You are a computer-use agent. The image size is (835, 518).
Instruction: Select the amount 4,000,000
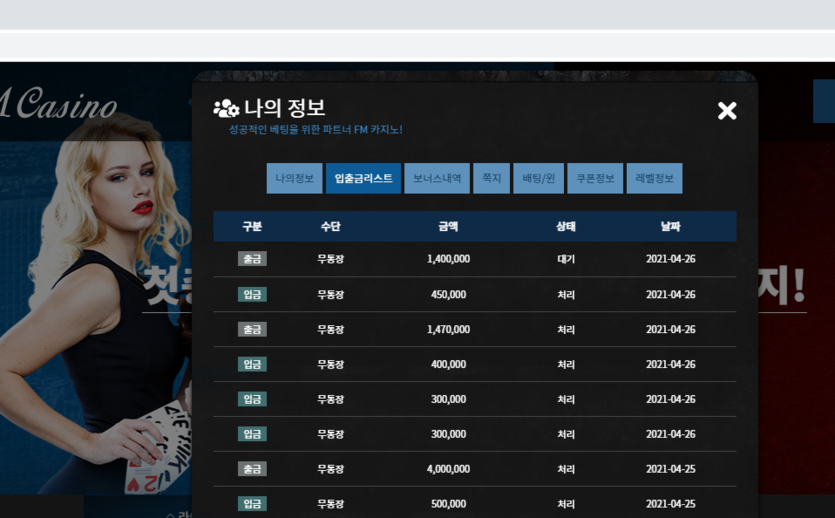[x=448, y=469]
